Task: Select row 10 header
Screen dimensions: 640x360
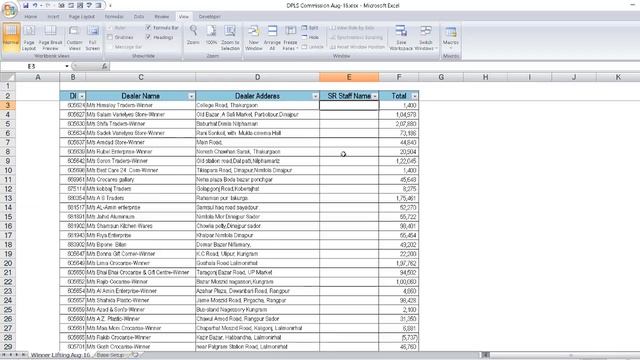Action: pos(8,170)
